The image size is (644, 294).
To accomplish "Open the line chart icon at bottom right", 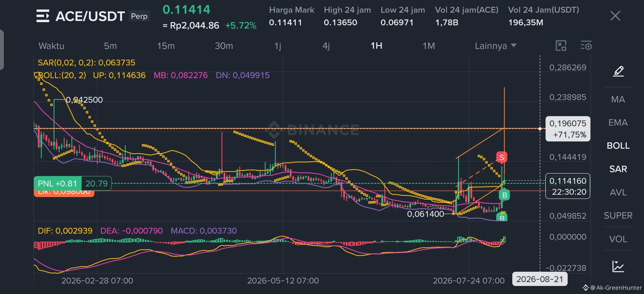I will (x=618, y=266).
